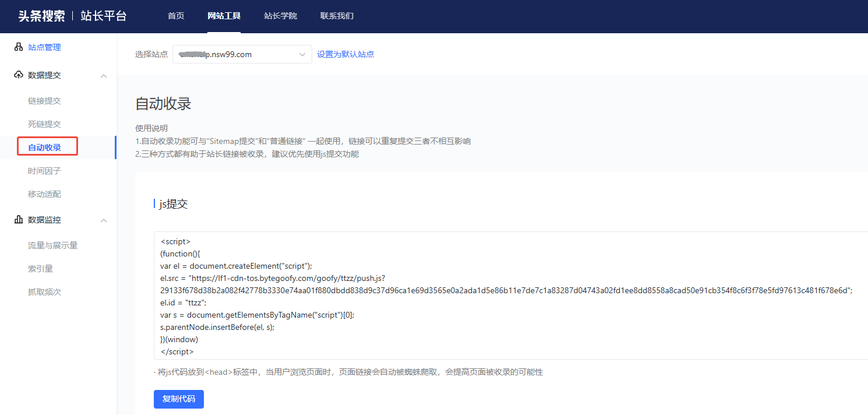The width and height of the screenshot is (868, 415).
Task: Click 设置为默认站点 link
Action: pos(345,54)
